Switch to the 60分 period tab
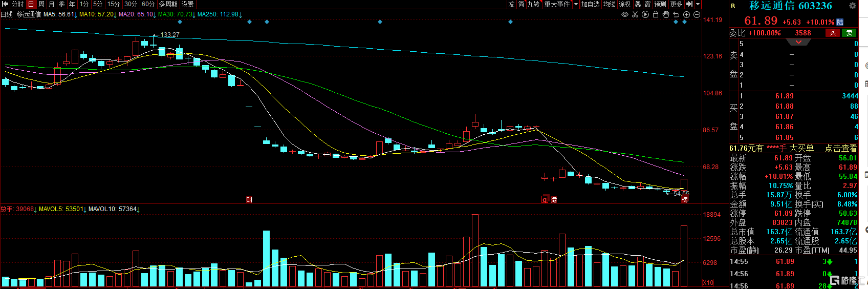The image size is (868, 289). [x=148, y=4]
